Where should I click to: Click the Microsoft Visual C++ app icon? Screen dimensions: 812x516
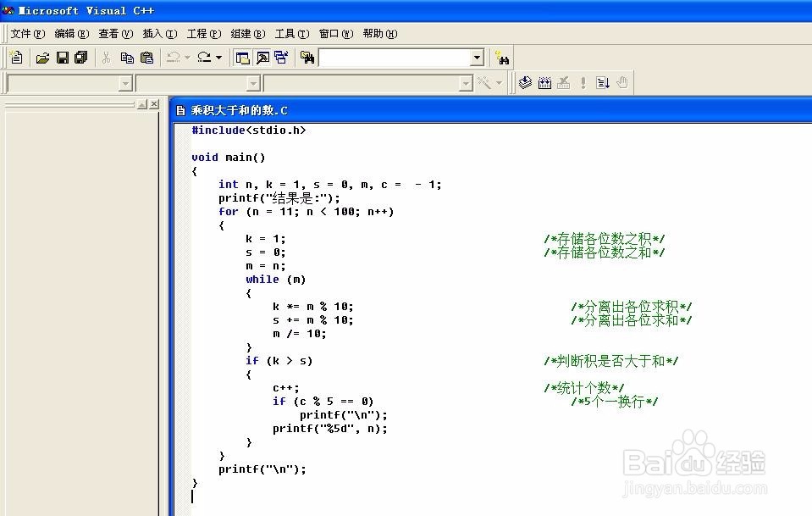[x=8, y=10]
